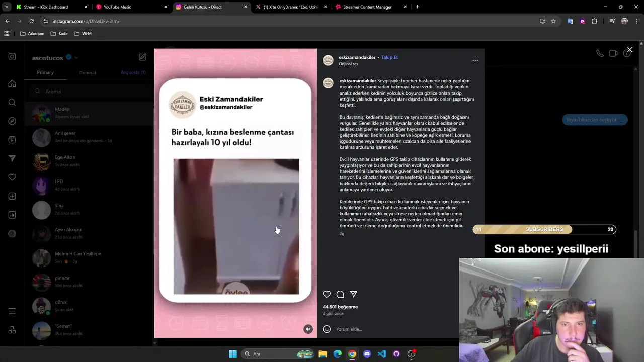Open the WFM bookmarks folder
644x362 pixels.
pyautogui.click(x=83, y=34)
